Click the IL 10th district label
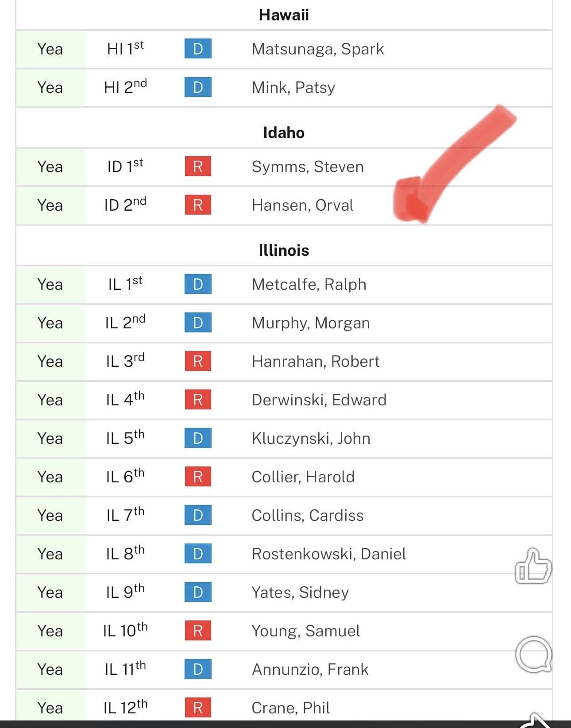 coord(125,630)
